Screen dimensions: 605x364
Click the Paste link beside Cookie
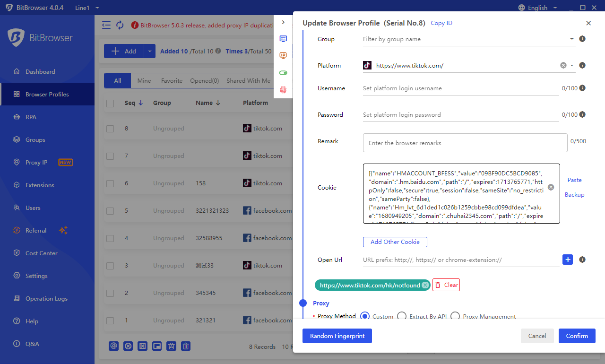tap(575, 180)
